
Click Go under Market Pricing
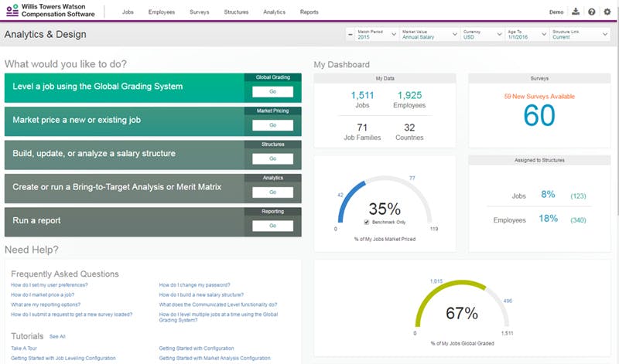tap(273, 125)
